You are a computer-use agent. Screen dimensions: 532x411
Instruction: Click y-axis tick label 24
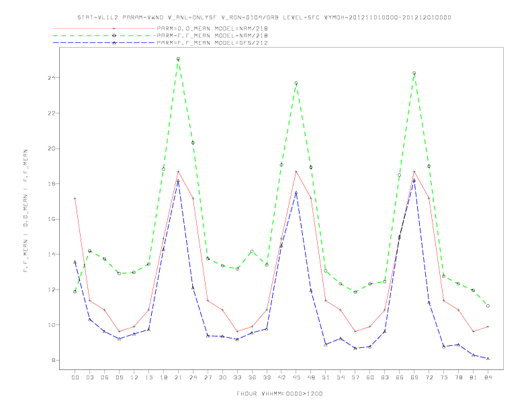coord(52,78)
